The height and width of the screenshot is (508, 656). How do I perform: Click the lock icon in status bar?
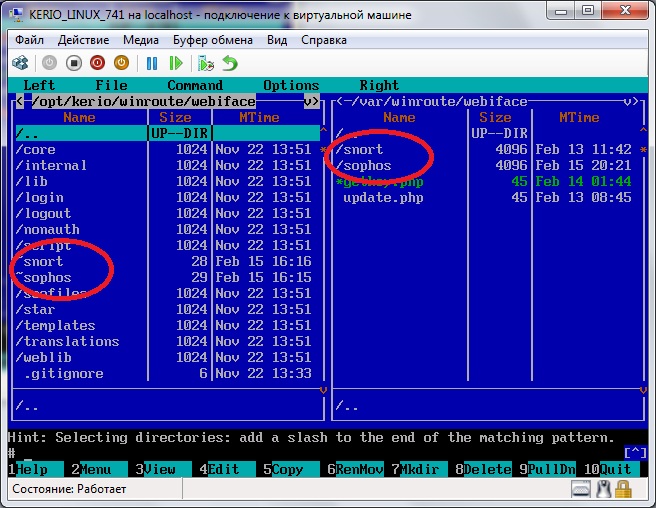click(x=623, y=489)
